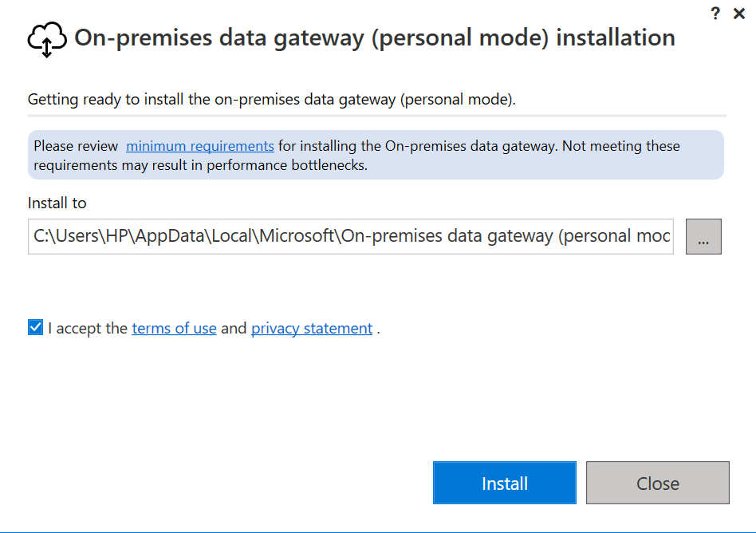Dismiss the installer with the X icon

coord(739,14)
